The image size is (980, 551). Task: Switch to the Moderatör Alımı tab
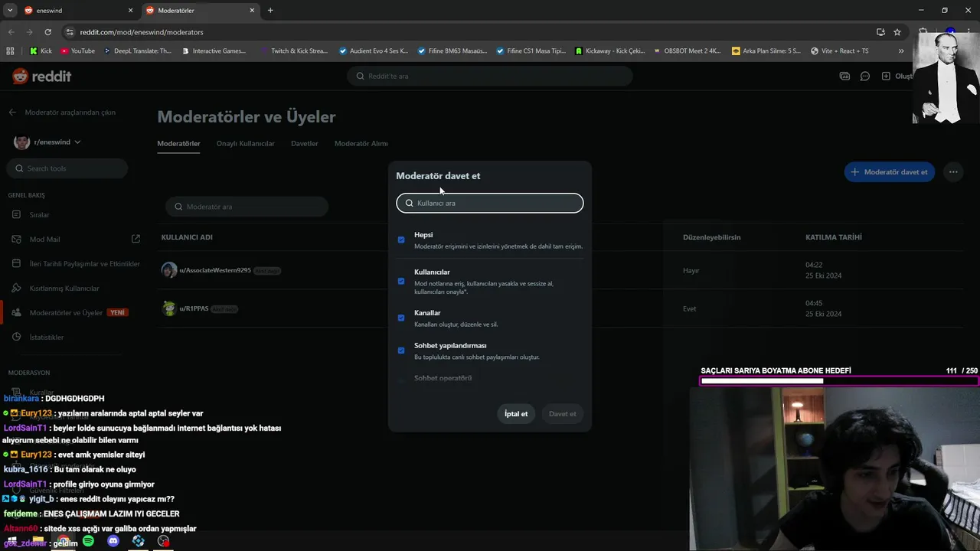[361, 143]
